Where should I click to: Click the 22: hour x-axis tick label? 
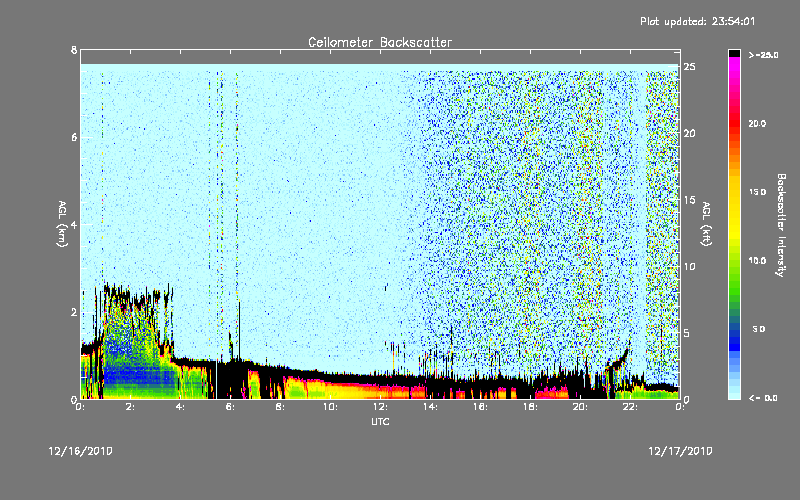click(631, 407)
